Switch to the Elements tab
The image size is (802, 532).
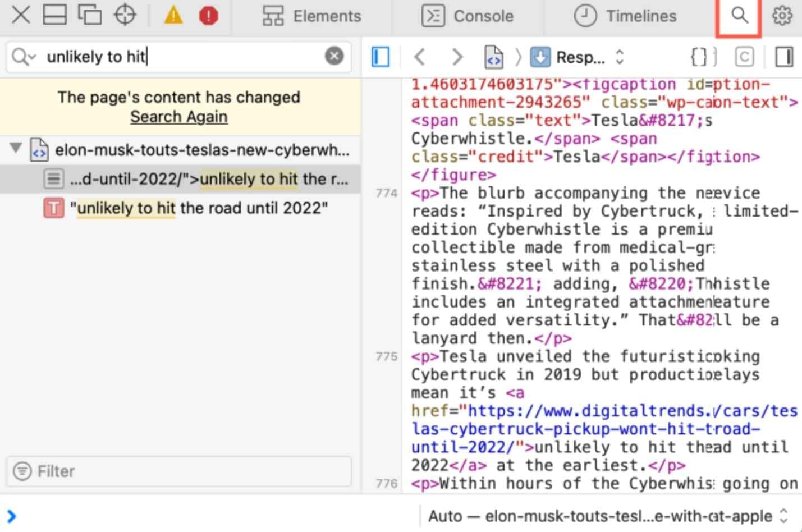click(x=311, y=16)
